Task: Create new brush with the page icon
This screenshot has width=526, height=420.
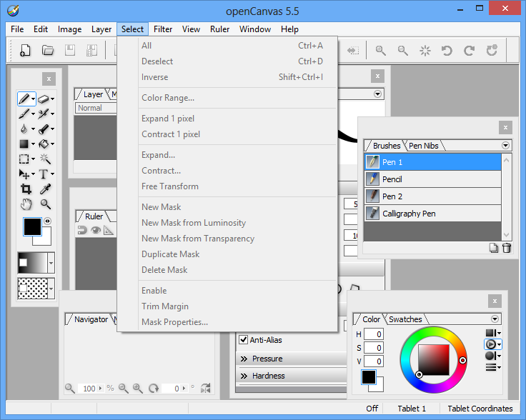Action: (493, 248)
